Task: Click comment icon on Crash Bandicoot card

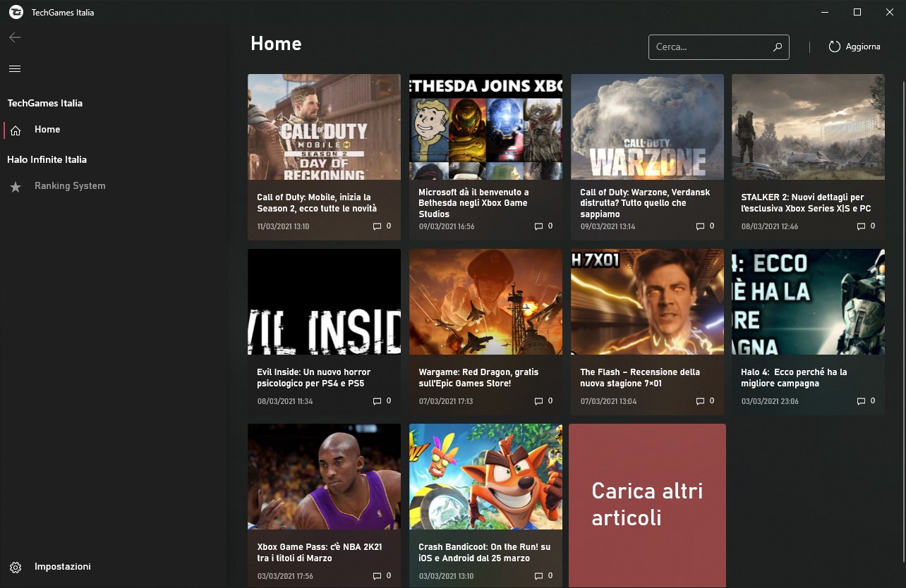Action: pos(539,576)
